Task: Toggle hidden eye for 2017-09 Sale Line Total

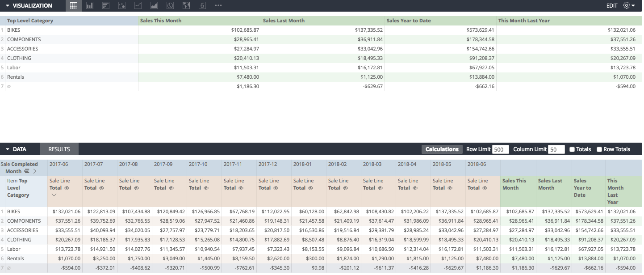Action: coord(171,188)
